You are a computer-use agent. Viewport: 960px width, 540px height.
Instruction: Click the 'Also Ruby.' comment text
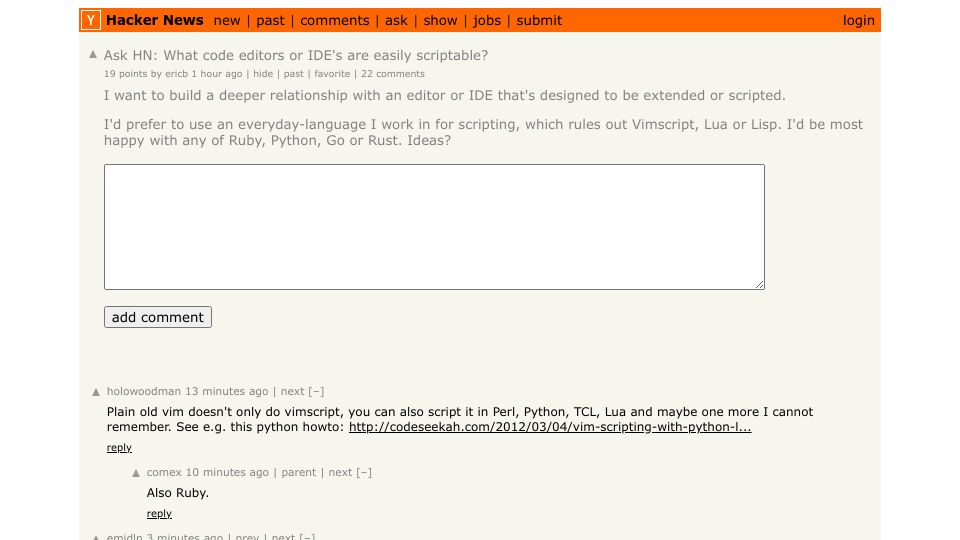click(x=178, y=493)
